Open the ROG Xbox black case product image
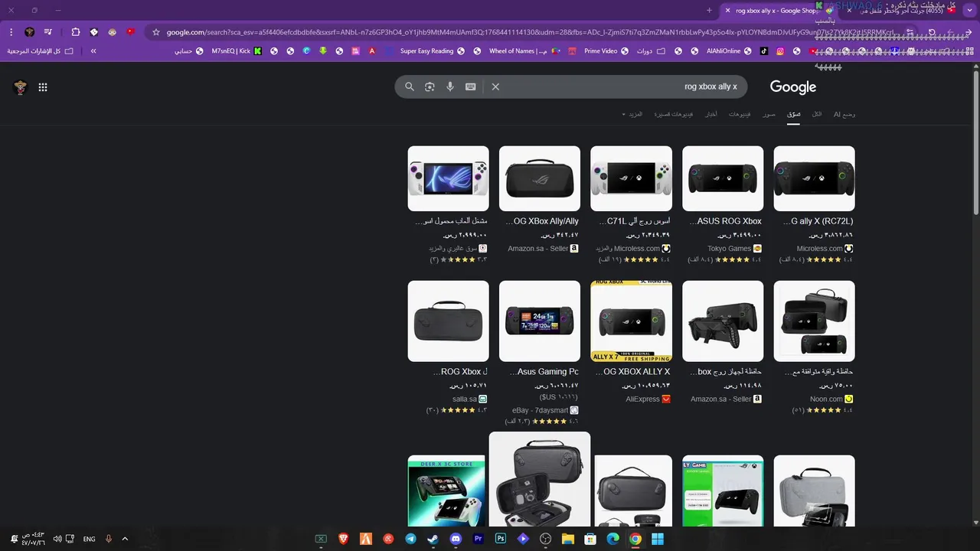The width and height of the screenshot is (980, 551). 448,321
